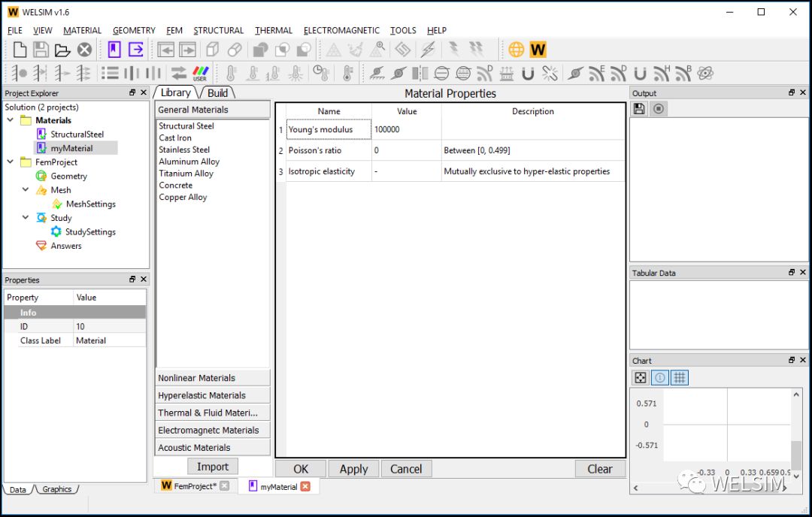Click the Import button

point(212,467)
